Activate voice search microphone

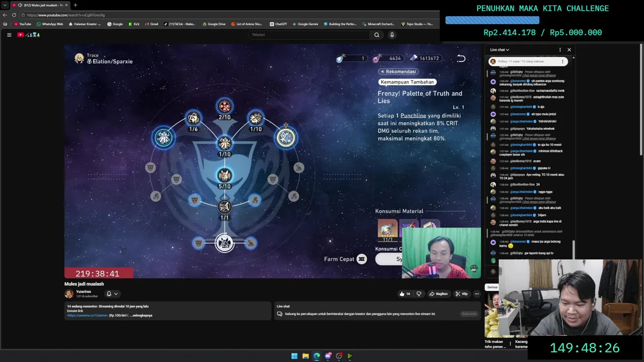tap(392, 35)
